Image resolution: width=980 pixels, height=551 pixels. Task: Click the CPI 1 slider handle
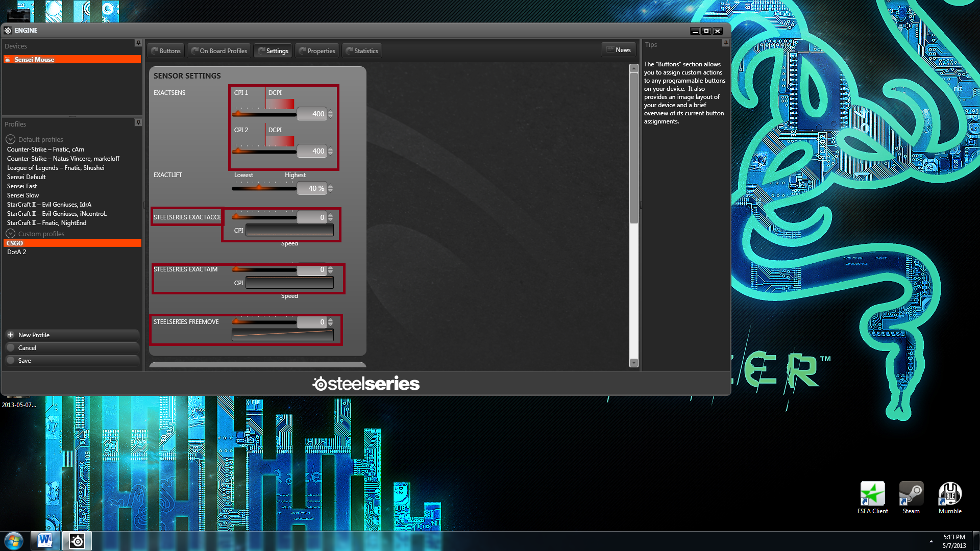click(238, 113)
